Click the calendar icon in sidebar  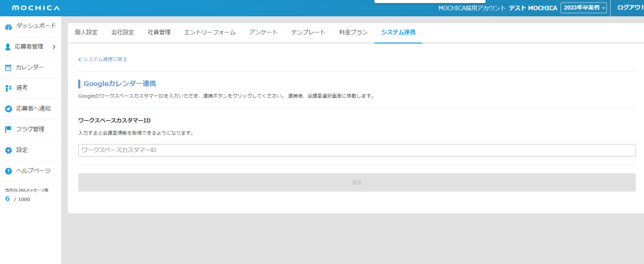[x=9, y=67]
